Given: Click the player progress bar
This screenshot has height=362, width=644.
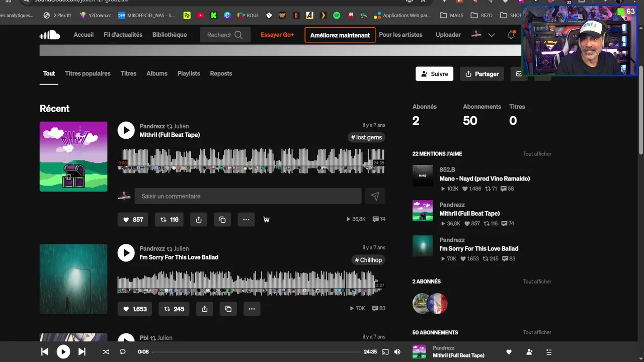Looking at the screenshot, I should 256,352.
